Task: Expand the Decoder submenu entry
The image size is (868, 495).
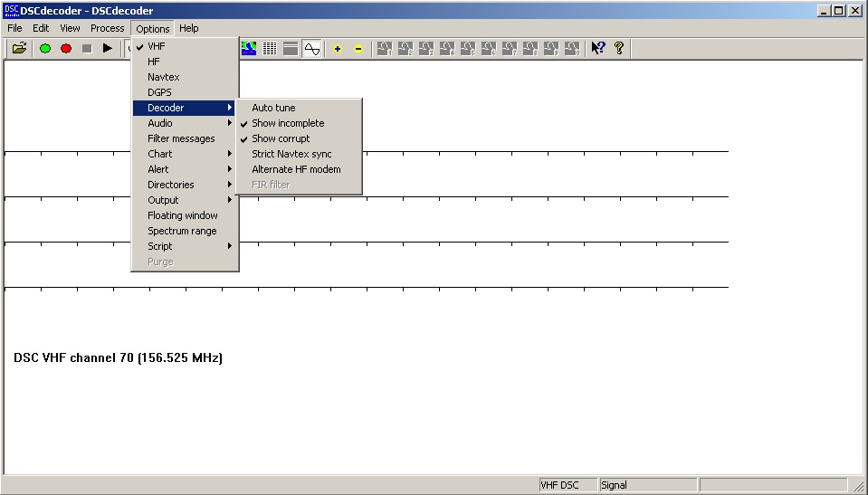Action: pyautogui.click(x=185, y=108)
